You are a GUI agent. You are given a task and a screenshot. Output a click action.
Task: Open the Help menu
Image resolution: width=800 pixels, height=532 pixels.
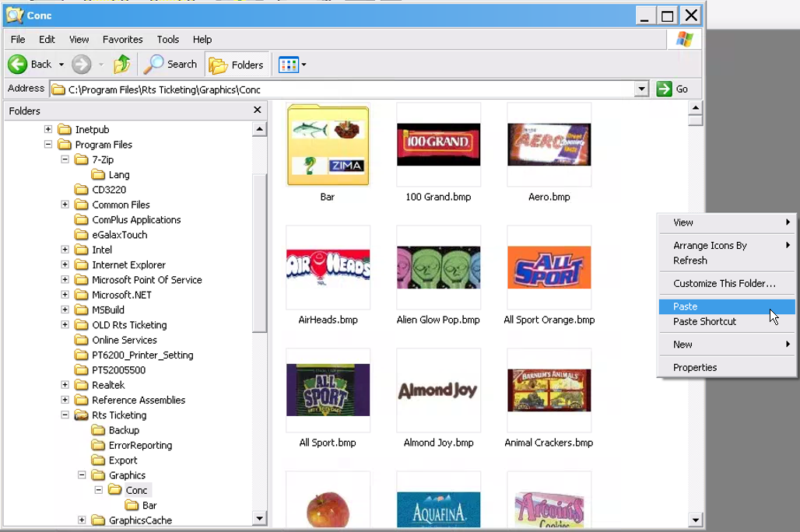tap(202, 39)
